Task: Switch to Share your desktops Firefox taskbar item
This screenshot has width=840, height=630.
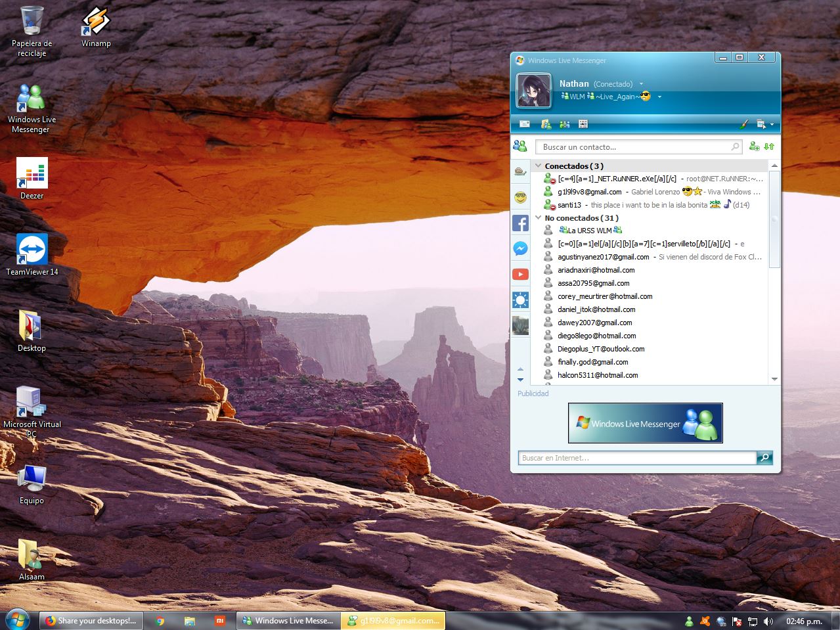Action: point(91,620)
